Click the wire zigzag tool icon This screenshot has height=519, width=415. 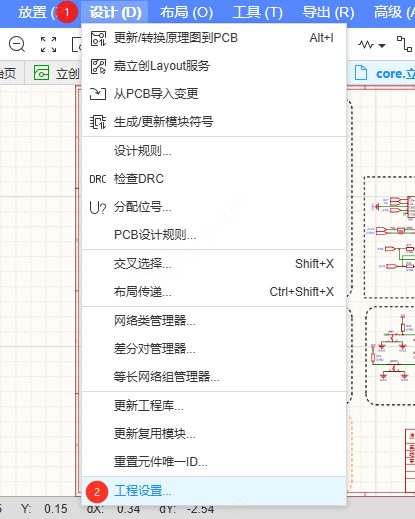(x=366, y=44)
